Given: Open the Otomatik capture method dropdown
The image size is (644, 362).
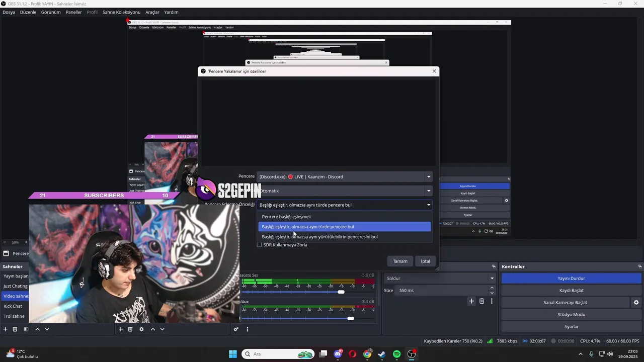Looking at the screenshot, I should pos(345,191).
